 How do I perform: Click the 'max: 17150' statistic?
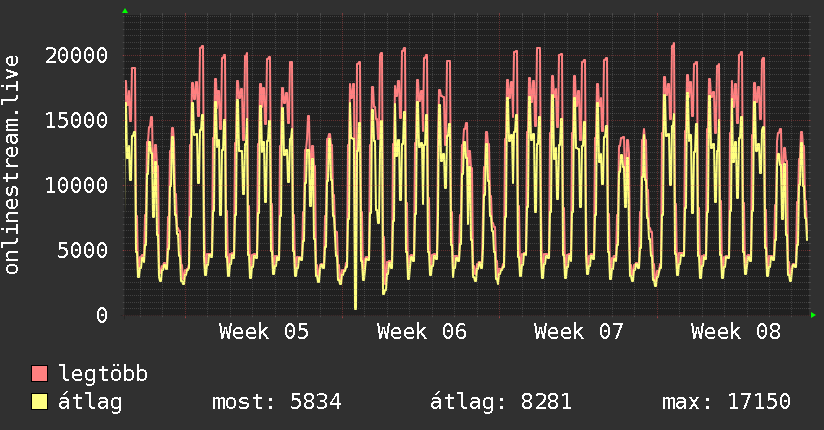(726, 402)
